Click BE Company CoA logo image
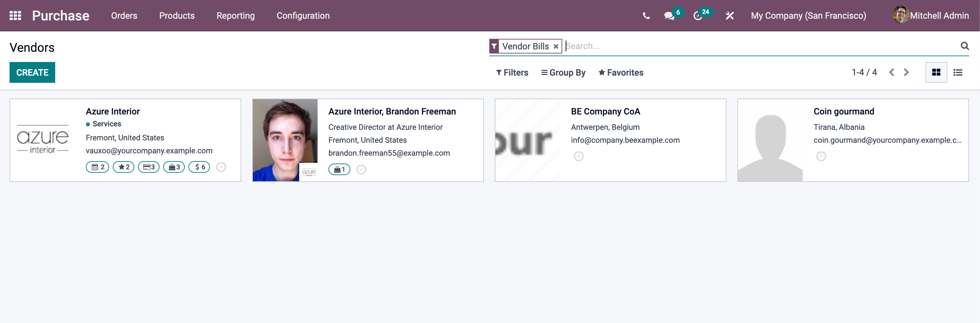 [x=528, y=140]
